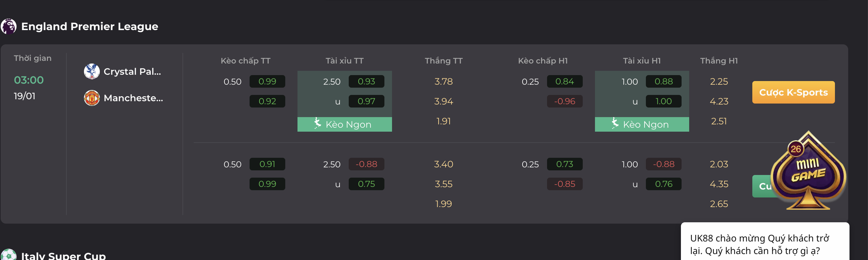Select first-half handicap odds -0.96
The height and width of the screenshot is (260, 868).
[x=565, y=101]
